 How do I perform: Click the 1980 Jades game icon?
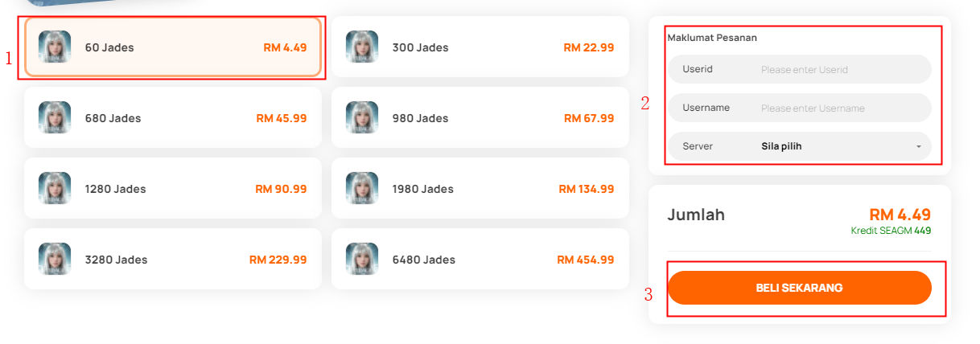[x=362, y=188]
